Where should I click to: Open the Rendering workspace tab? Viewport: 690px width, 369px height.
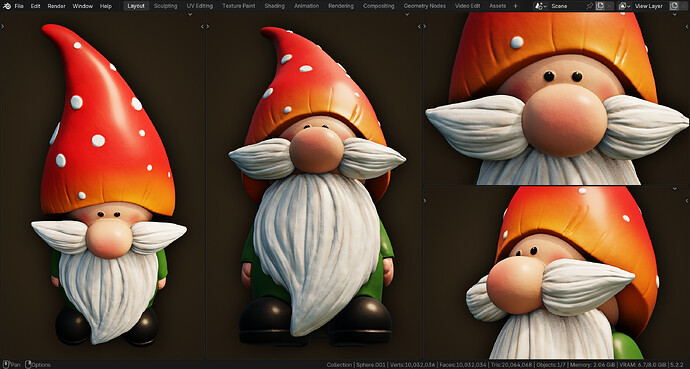pos(341,6)
